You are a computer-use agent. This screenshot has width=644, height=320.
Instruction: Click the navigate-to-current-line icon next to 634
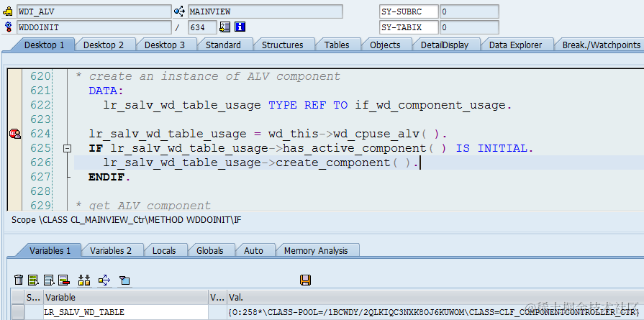[x=225, y=27]
